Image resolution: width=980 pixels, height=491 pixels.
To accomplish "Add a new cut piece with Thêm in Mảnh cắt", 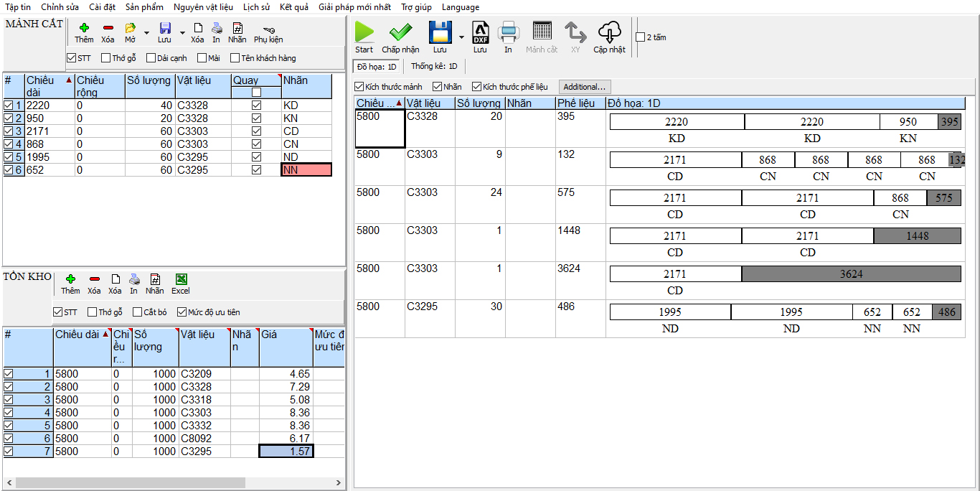I will point(84,29).
